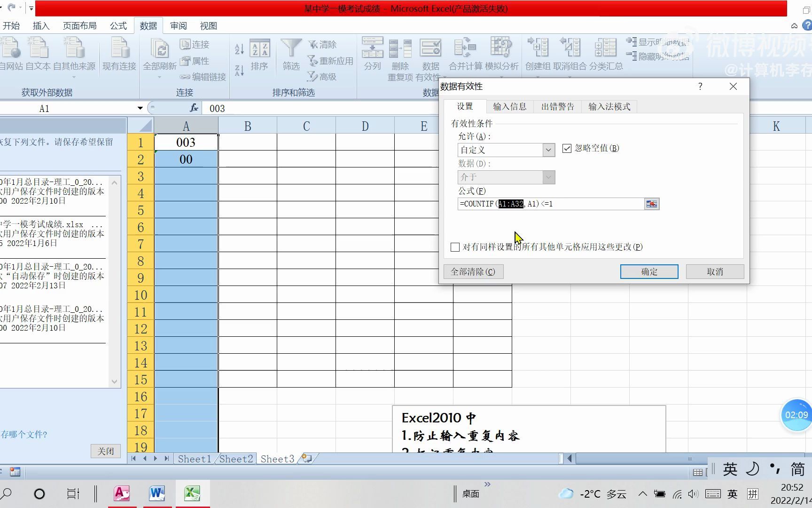Open Existing Connections (现有连接)
This screenshot has width=812, height=508.
(119, 54)
